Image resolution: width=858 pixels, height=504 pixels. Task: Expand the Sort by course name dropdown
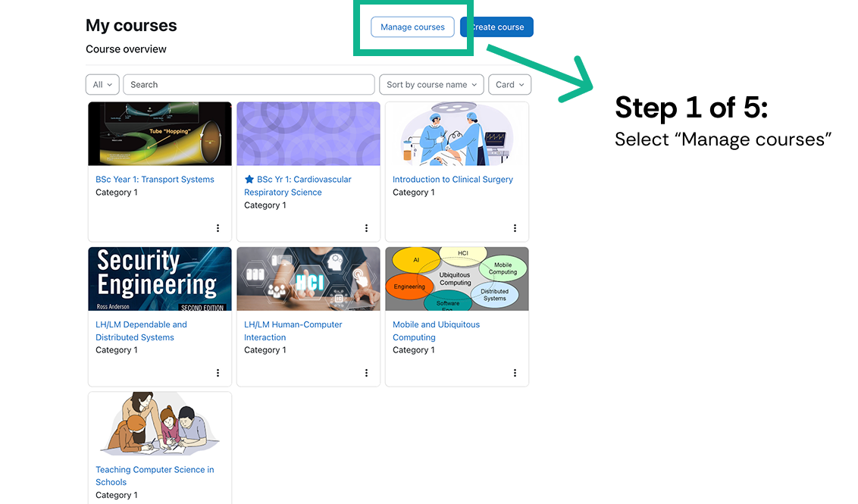coord(431,85)
